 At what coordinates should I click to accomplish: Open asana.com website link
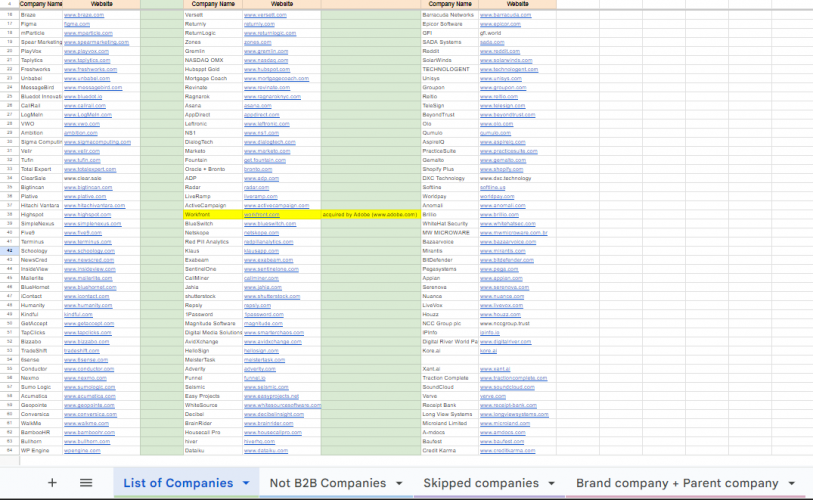(258, 106)
